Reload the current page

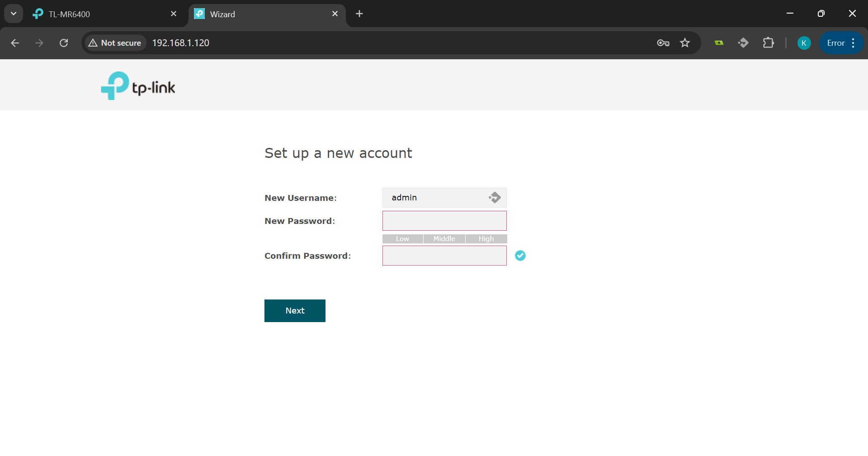[x=64, y=43]
